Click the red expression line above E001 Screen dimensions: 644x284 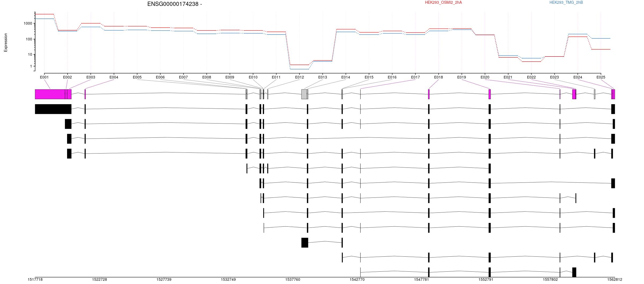(44, 14)
